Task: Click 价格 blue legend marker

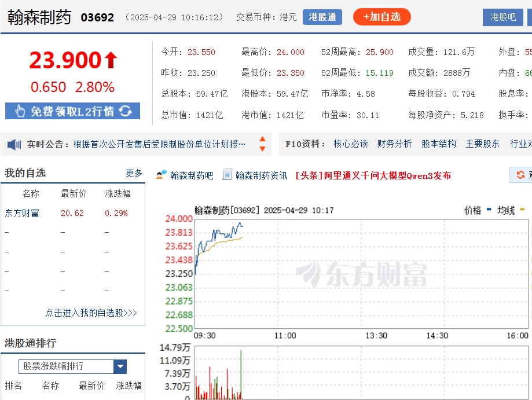Action: coord(489,210)
